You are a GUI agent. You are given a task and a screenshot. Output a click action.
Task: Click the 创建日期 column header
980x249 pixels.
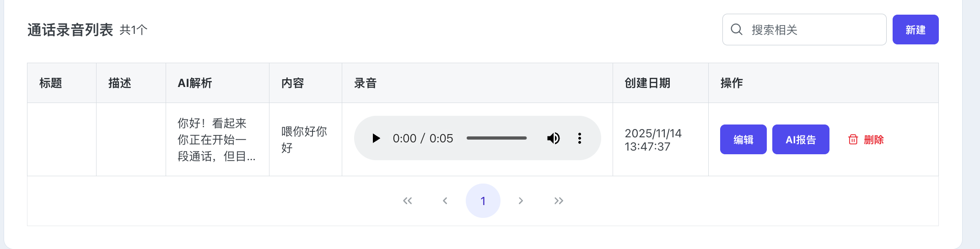[647, 83]
